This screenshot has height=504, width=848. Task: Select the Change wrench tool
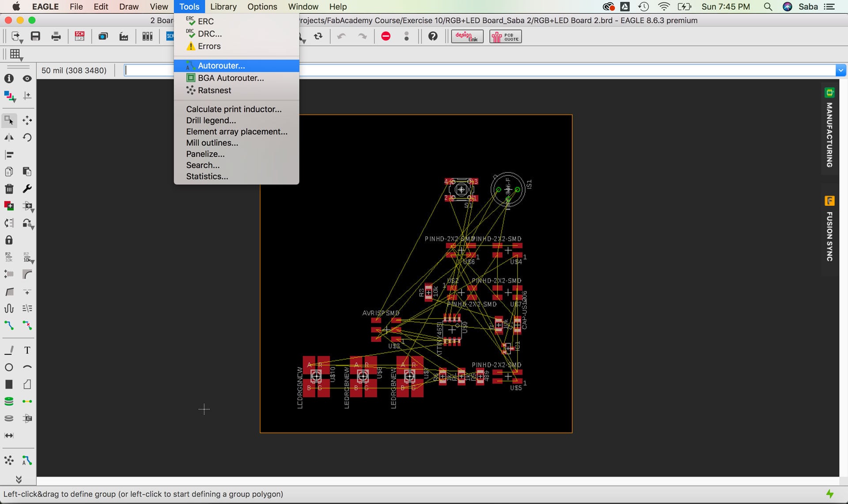coord(27,189)
